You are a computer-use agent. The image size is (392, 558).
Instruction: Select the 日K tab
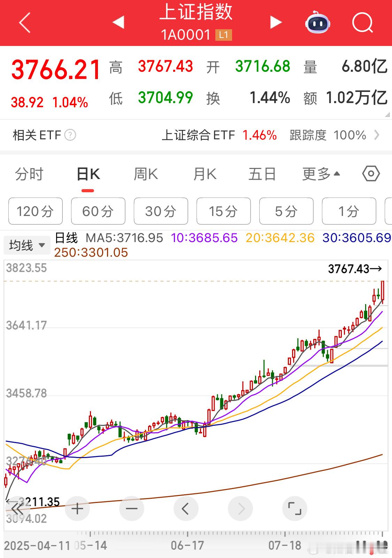[88, 174]
